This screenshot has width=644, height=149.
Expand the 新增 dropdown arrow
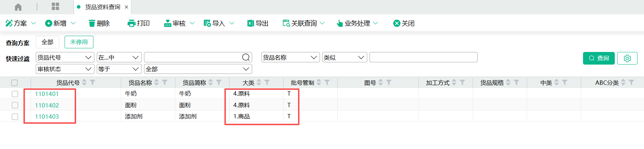pos(73,23)
